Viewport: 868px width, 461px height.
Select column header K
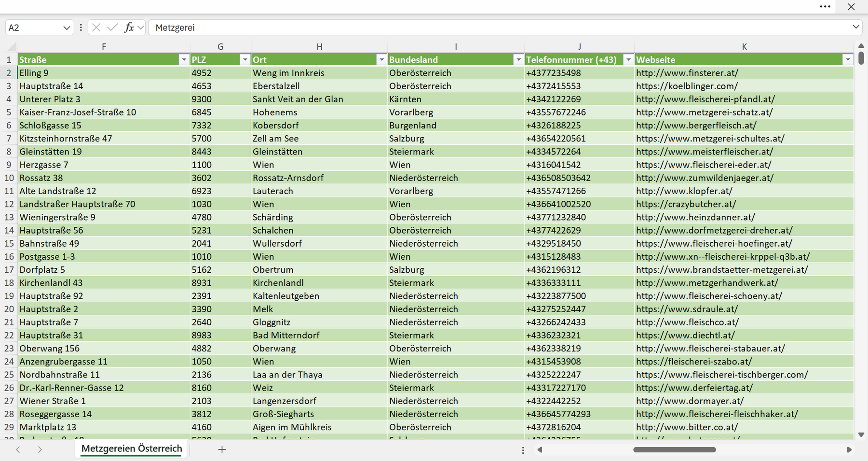(744, 47)
